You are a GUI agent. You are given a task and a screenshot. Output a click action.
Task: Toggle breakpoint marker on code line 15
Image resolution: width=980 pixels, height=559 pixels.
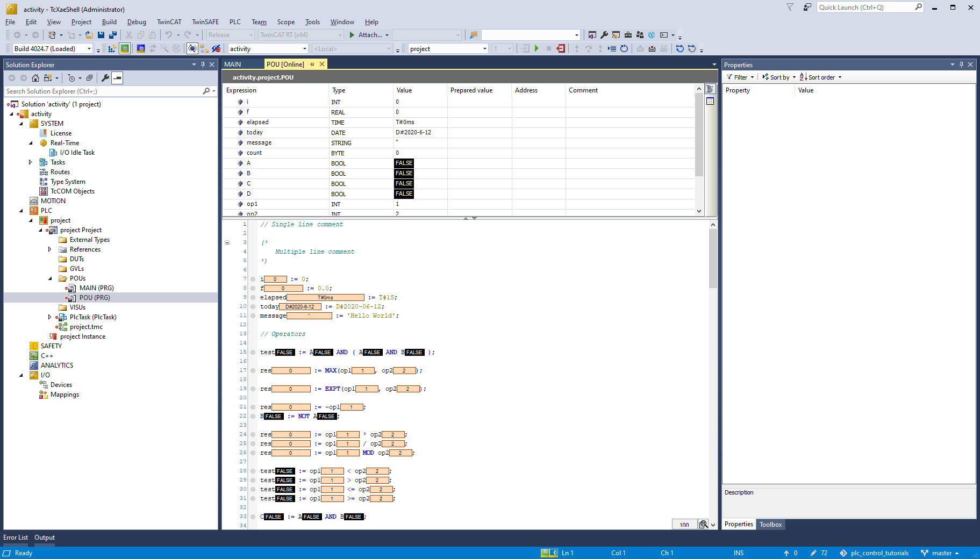[253, 353]
